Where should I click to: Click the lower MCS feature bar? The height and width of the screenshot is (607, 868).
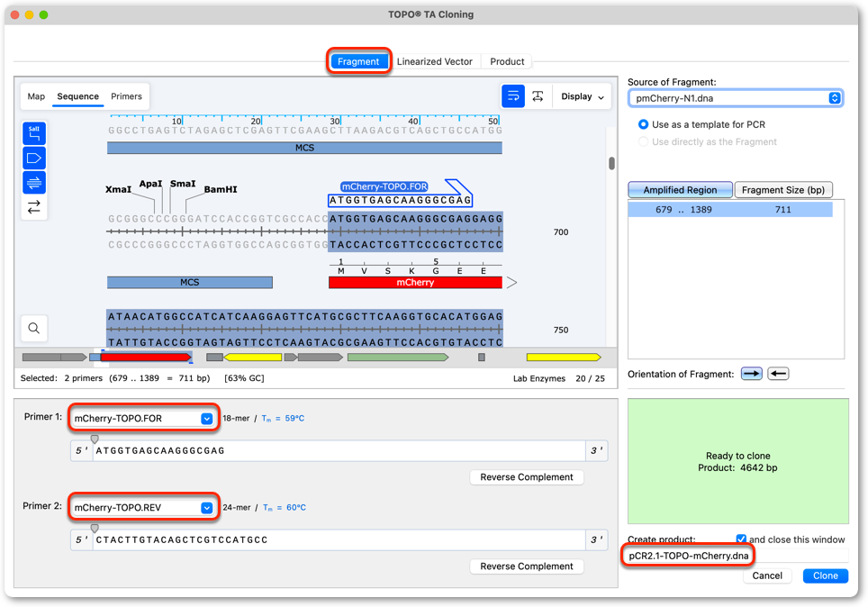point(189,283)
